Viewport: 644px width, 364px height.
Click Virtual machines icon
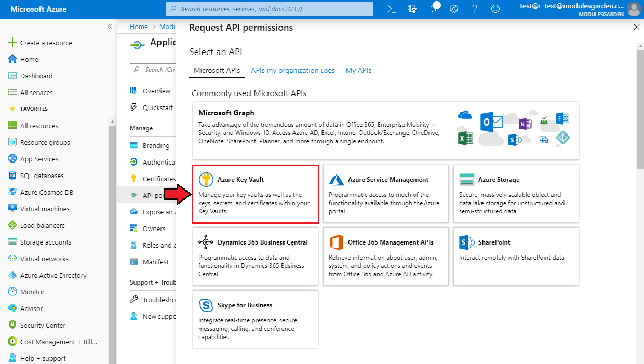point(12,209)
